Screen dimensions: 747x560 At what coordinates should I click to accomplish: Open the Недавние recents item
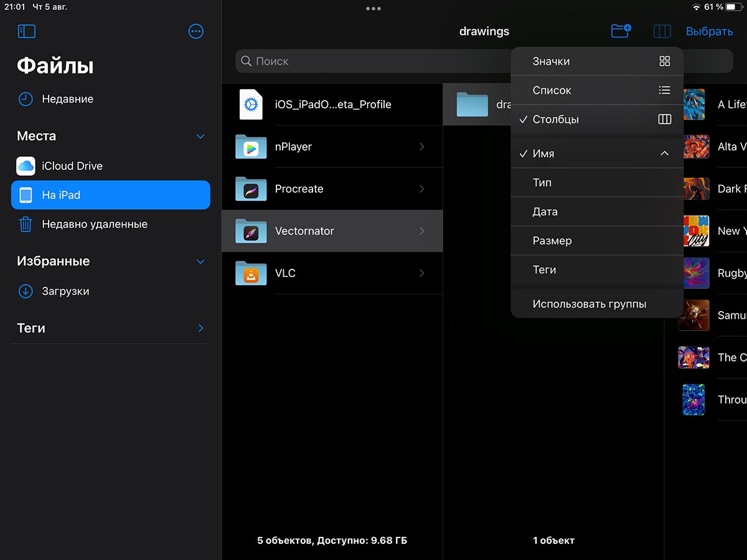pyautogui.click(x=67, y=99)
